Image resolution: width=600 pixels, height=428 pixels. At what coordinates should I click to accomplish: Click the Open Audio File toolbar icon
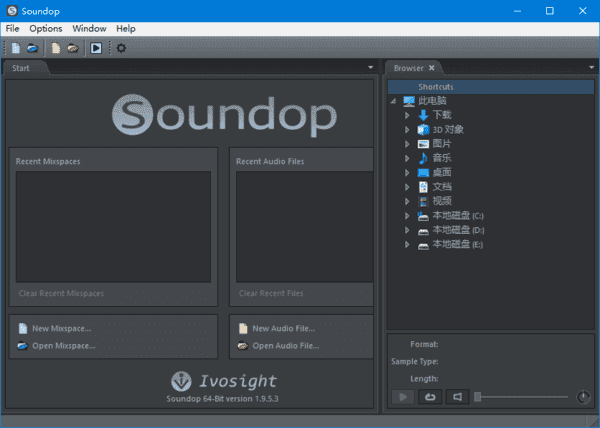73,48
